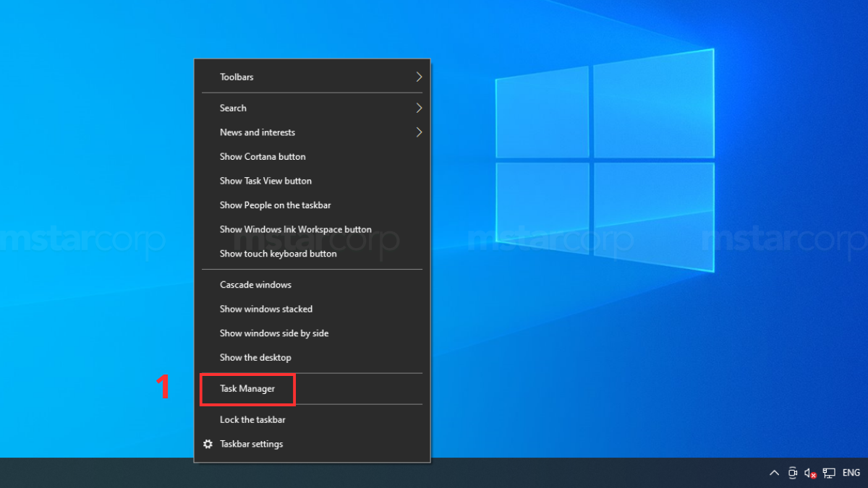This screenshot has width=868, height=488.
Task: Show hidden tray icons chevron
Action: (x=774, y=473)
